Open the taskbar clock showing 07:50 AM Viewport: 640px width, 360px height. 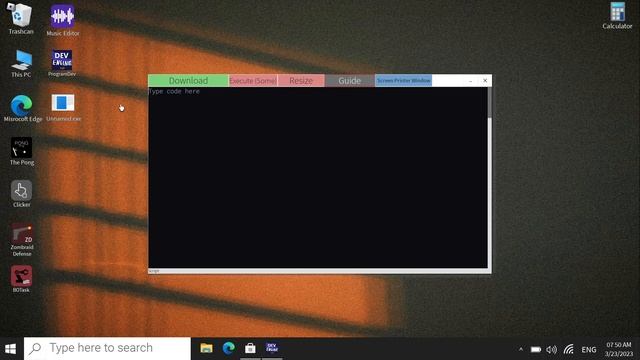619,349
